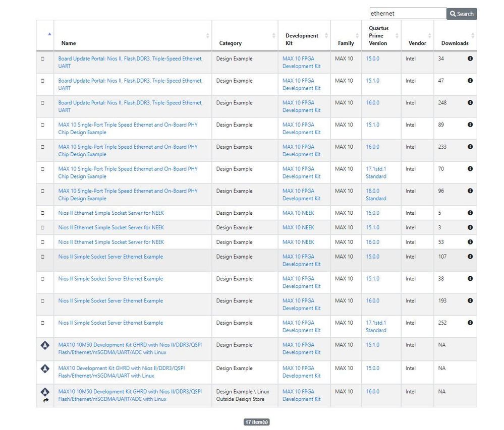The height and width of the screenshot is (430, 504).
Task: Sort table by Name column
Action: [x=69, y=43]
